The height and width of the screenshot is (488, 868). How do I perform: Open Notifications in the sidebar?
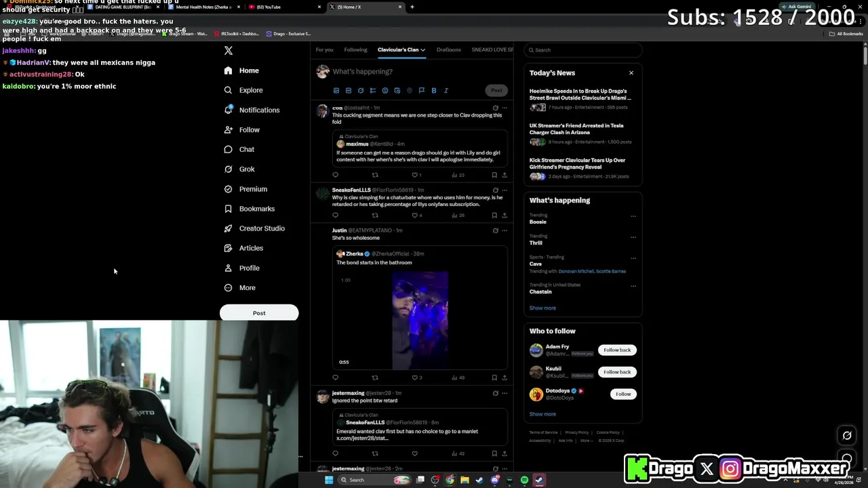[252, 110]
